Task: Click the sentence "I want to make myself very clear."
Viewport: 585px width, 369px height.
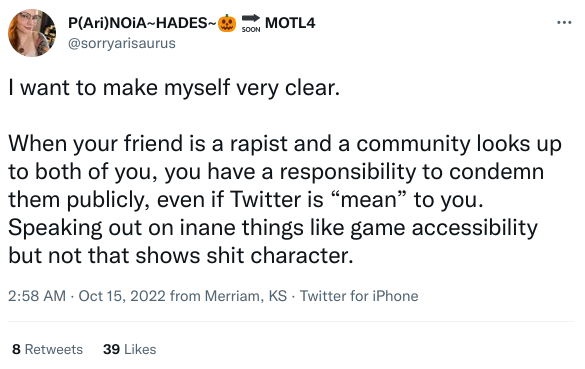Action: pyautogui.click(x=174, y=88)
